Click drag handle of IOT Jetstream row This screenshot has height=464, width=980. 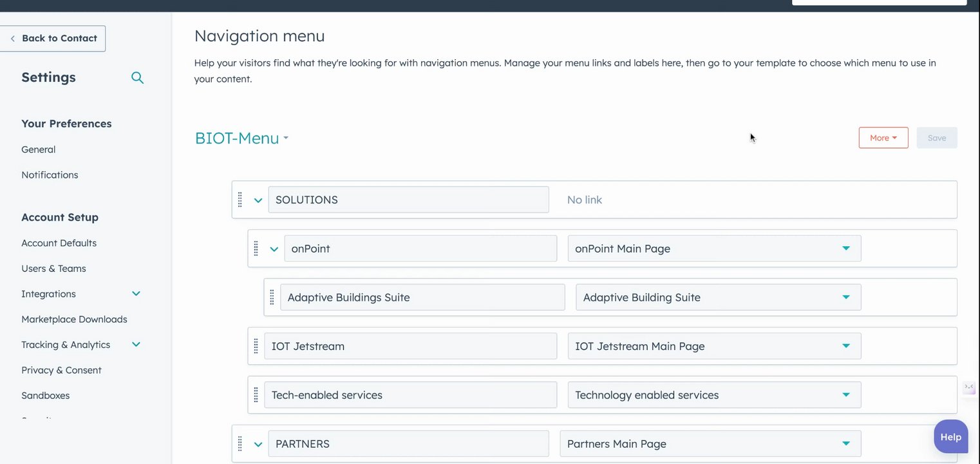point(256,346)
